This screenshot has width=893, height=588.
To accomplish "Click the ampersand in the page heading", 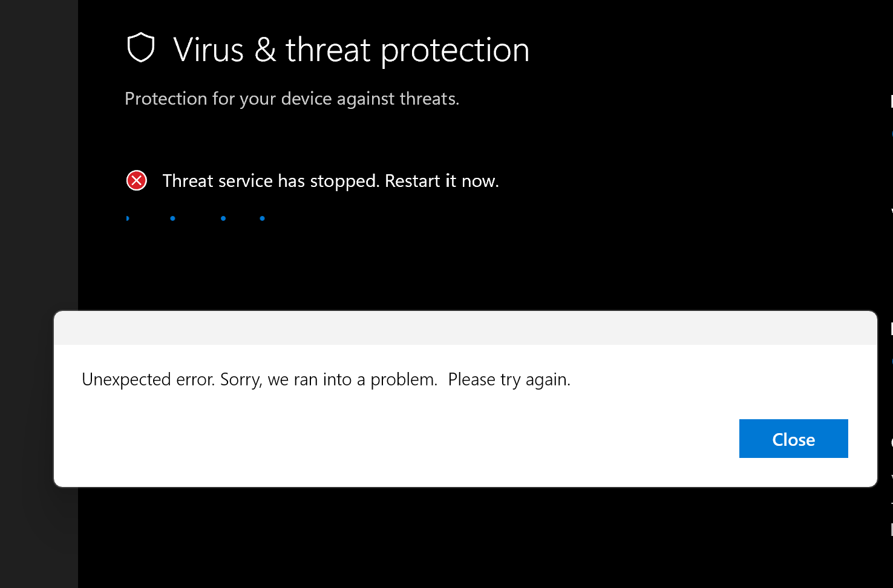I will pyautogui.click(x=265, y=50).
